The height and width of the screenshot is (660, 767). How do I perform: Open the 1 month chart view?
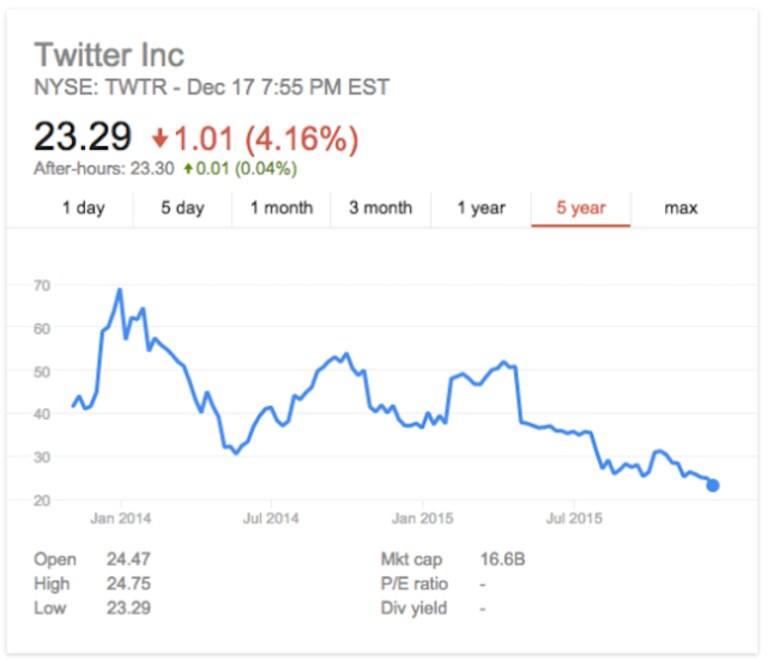coord(282,208)
